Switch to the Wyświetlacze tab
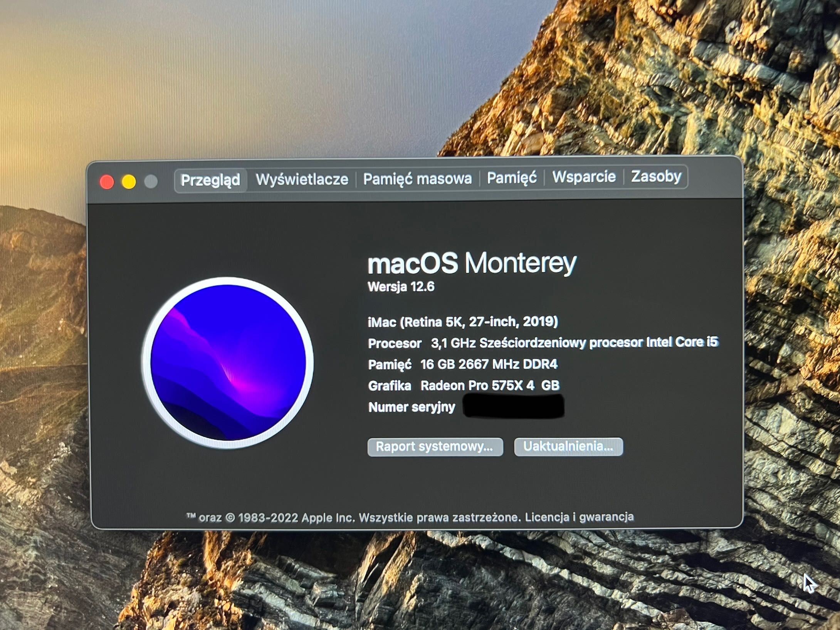 click(302, 179)
